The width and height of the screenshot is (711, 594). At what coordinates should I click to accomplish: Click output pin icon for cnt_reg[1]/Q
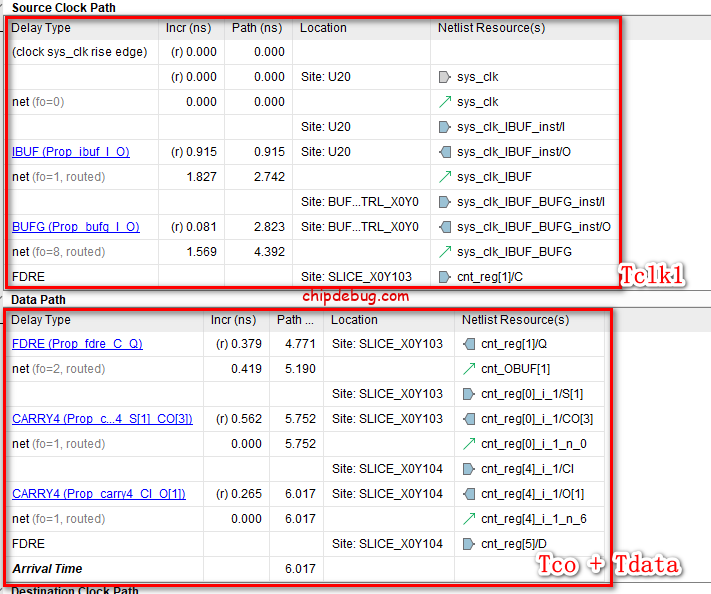(x=469, y=344)
